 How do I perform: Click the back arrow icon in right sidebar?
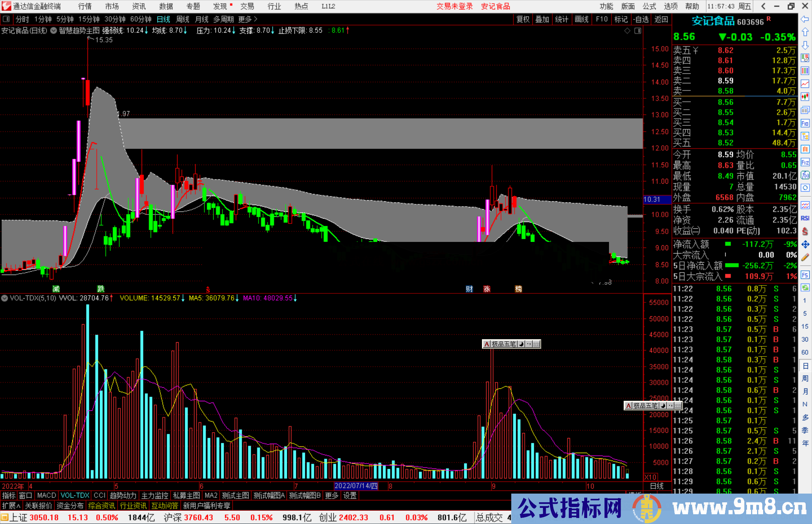click(x=805, y=19)
